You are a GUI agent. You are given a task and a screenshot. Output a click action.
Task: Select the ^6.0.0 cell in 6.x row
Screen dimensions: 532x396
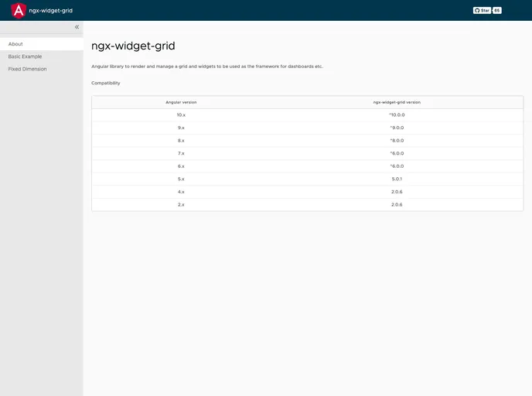pos(397,166)
